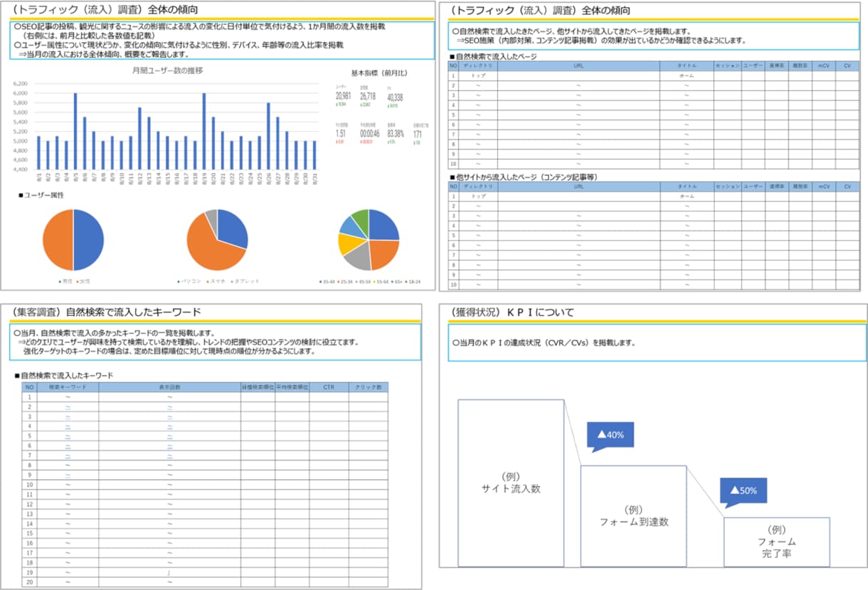Select the metric value 171
The width and height of the screenshot is (868, 590).
[418, 133]
